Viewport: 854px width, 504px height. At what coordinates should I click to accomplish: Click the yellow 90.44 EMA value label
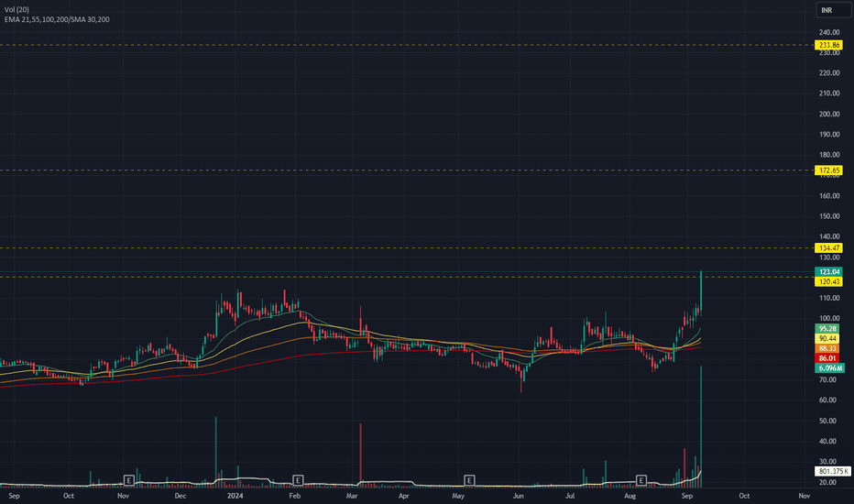click(827, 338)
